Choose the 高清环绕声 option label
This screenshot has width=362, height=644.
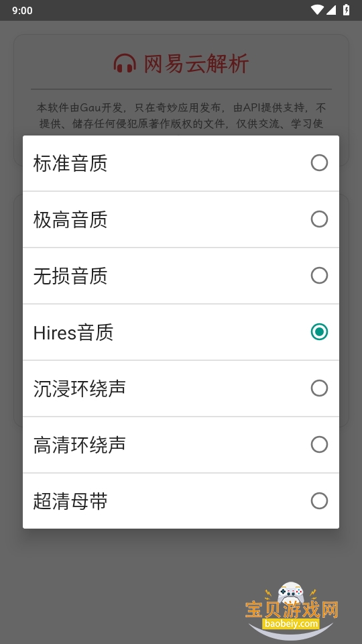[79, 444]
